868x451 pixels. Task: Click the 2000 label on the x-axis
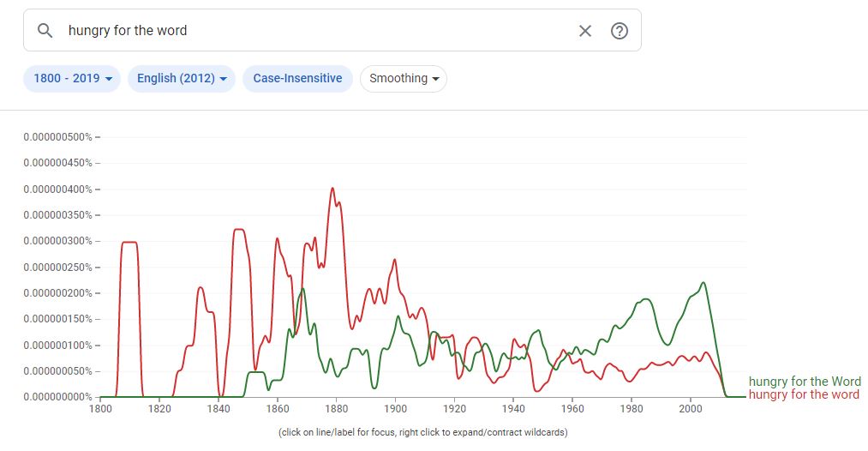tap(690, 410)
